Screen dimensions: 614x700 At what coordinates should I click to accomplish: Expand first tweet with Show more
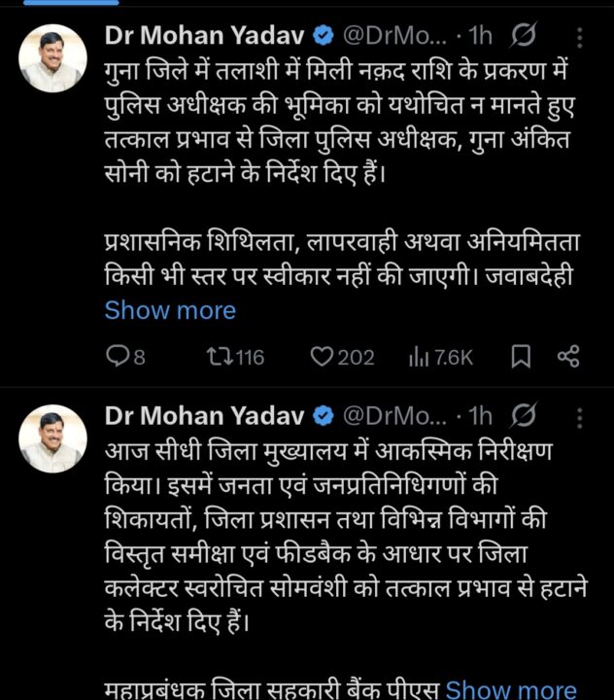pyautogui.click(x=170, y=311)
